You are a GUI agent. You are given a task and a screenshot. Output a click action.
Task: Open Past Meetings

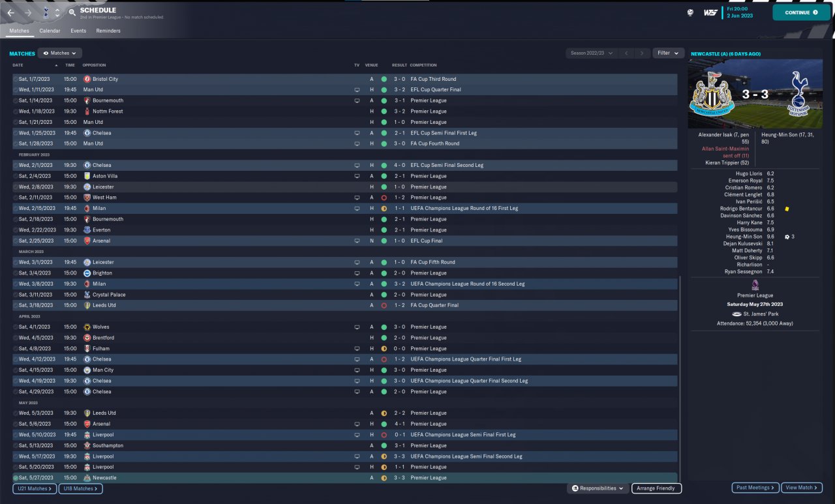(x=755, y=488)
